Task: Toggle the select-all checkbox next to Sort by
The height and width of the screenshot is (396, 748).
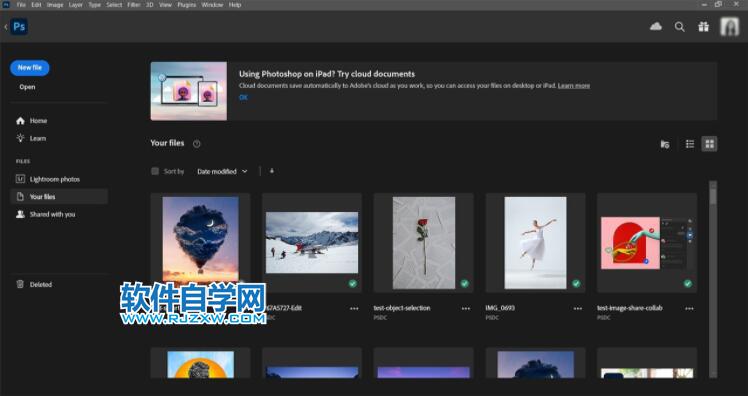Action: pos(155,171)
